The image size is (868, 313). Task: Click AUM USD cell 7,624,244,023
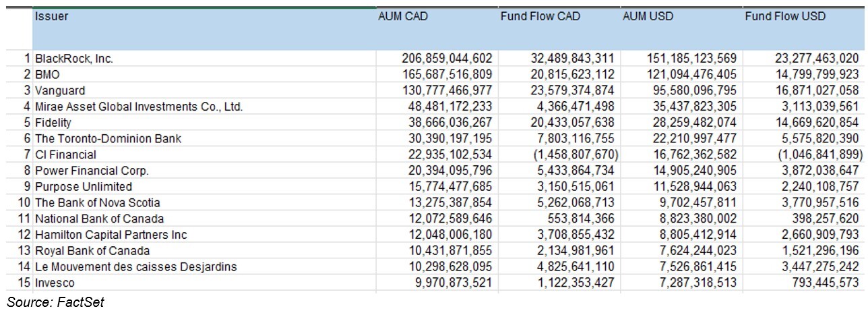tap(698, 251)
